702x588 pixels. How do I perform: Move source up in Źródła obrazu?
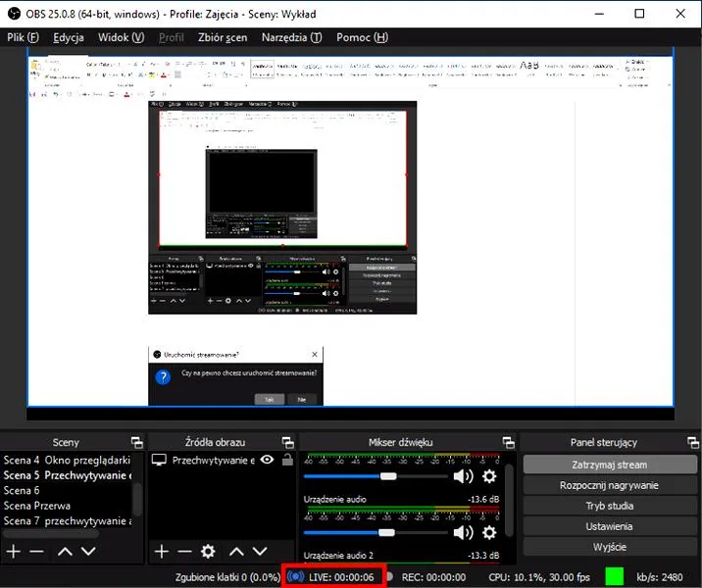coord(236,552)
